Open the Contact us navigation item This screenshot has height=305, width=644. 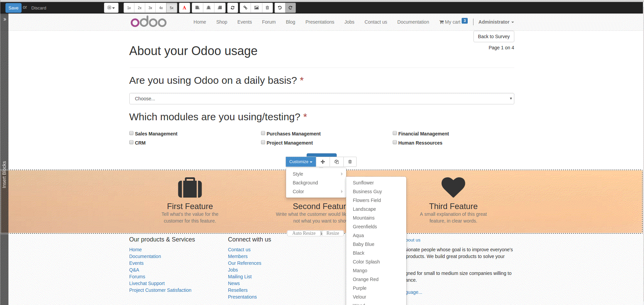pos(376,22)
